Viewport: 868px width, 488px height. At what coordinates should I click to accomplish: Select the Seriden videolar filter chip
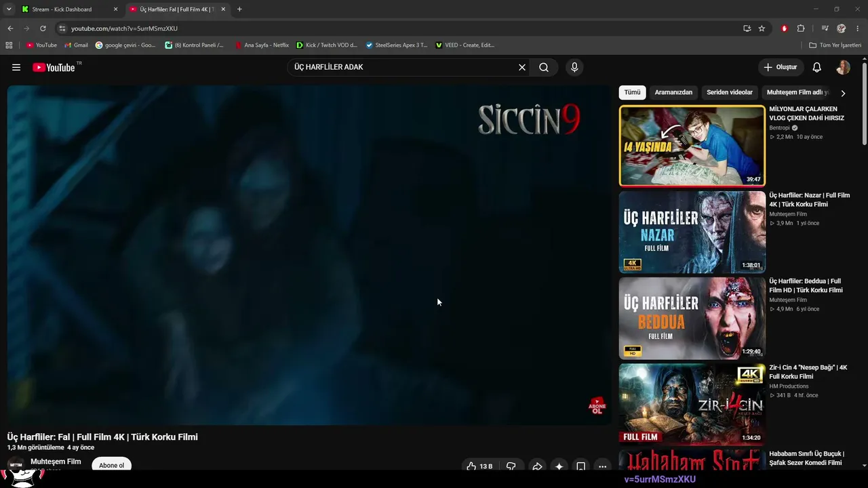pos(730,93)
